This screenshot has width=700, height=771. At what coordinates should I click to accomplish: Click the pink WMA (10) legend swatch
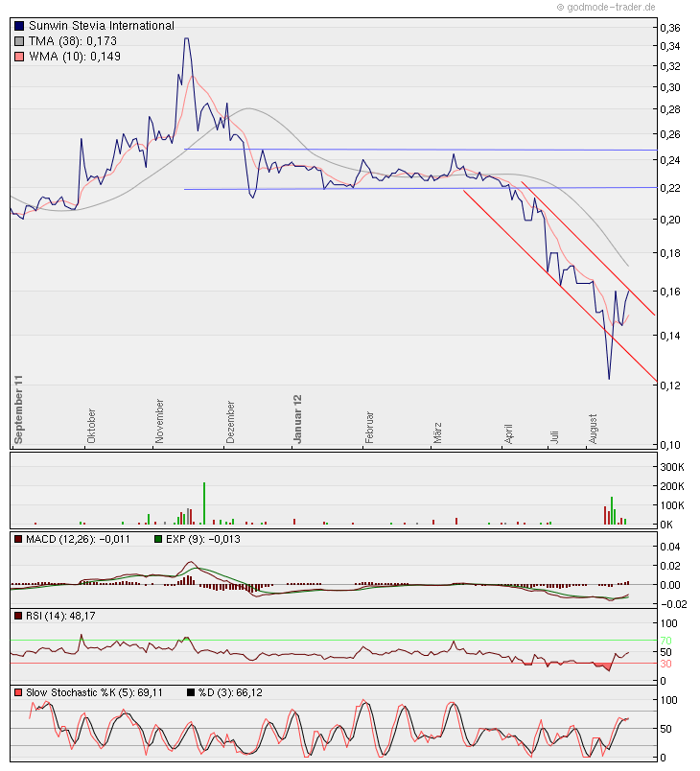pos(19,56)
